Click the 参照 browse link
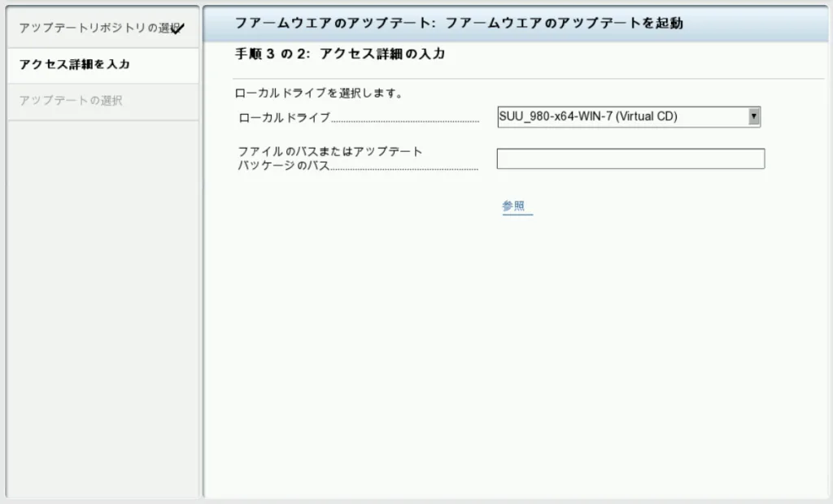Viewport: 833px width, 504px height. pos(513,206)
